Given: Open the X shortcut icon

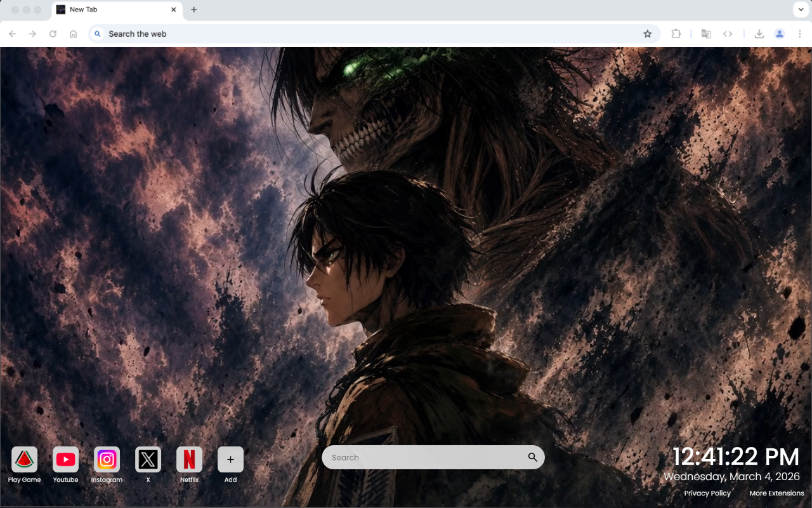Looking at the screenshot, I should click(148, 459).
